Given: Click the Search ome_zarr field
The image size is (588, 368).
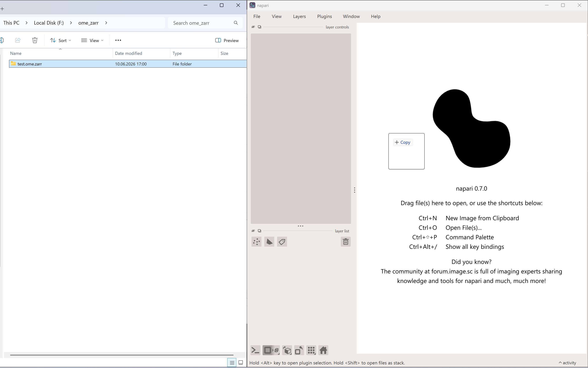Looking at the screenshot, I should 205,23.
